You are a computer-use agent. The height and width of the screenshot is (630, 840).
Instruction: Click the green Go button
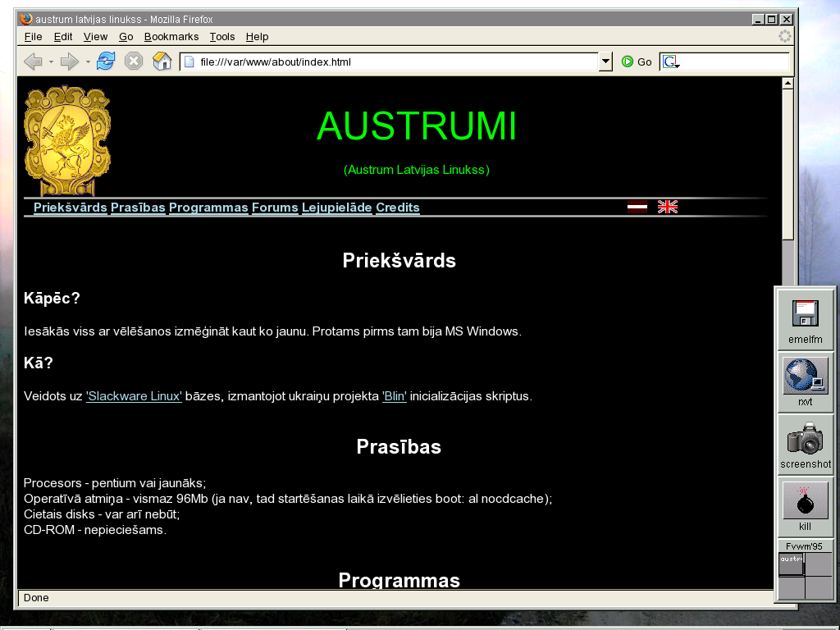coord(637,62)
